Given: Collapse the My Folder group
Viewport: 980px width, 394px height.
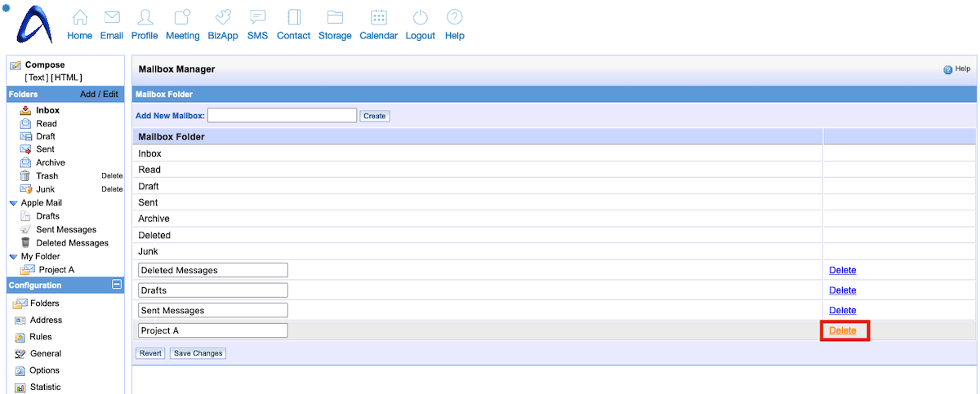Looking at the screenshot, I should click(13, 256).
